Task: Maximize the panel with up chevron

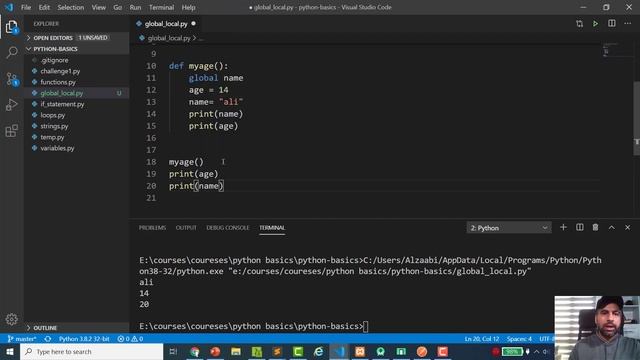Action: 611,227
